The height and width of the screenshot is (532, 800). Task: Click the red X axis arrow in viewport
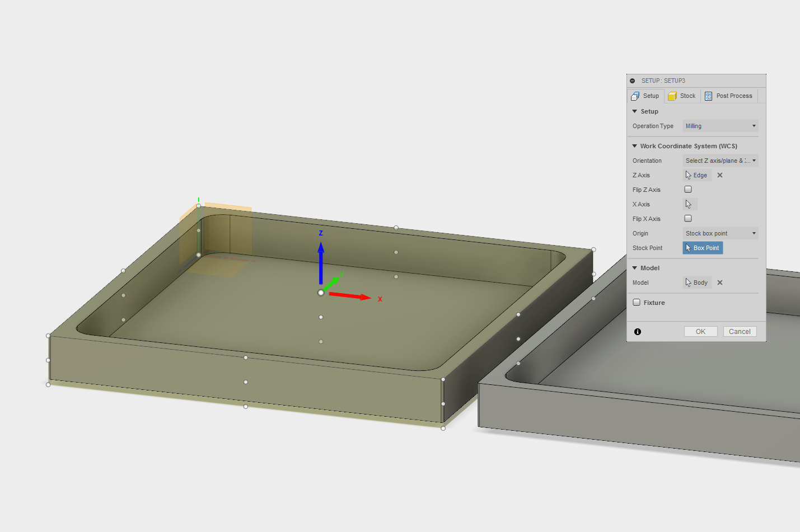(350, 296)
